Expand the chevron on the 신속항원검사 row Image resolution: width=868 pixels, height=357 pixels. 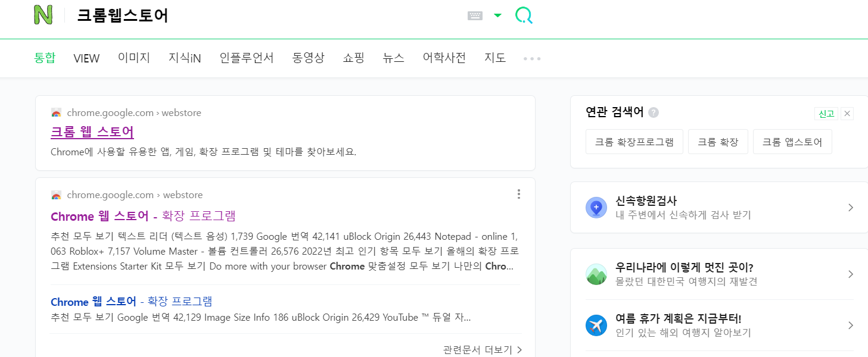[851, 208]
